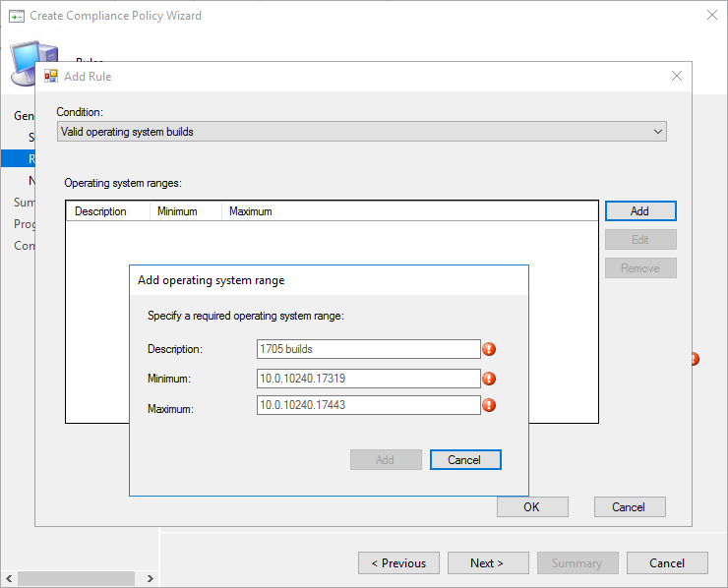Go to the Previous wizard page

[398, 563]
